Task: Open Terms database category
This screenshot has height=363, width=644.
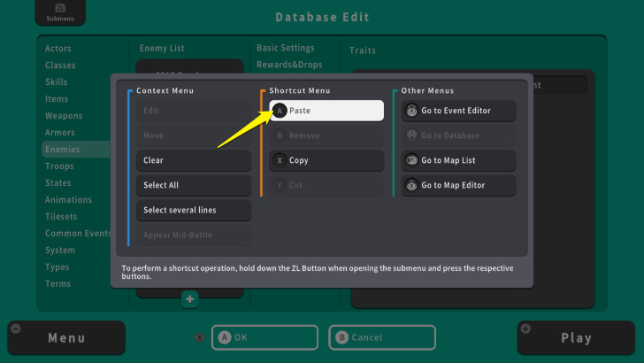Action: (x=57, y=284)
